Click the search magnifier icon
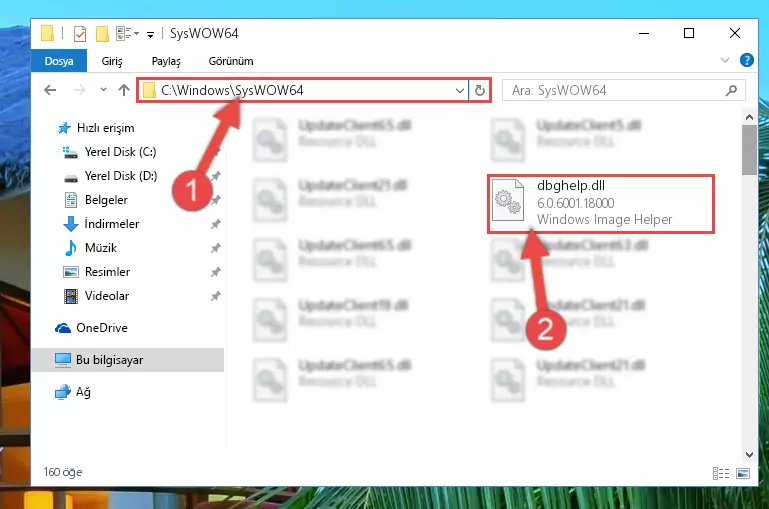 tap(731, 90)
